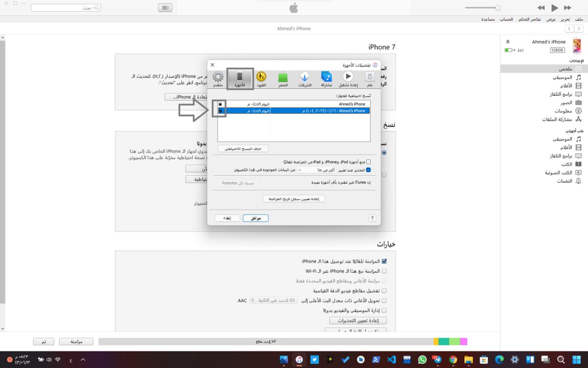Open Microsoft Edge from the taskbar

[499, 360]
